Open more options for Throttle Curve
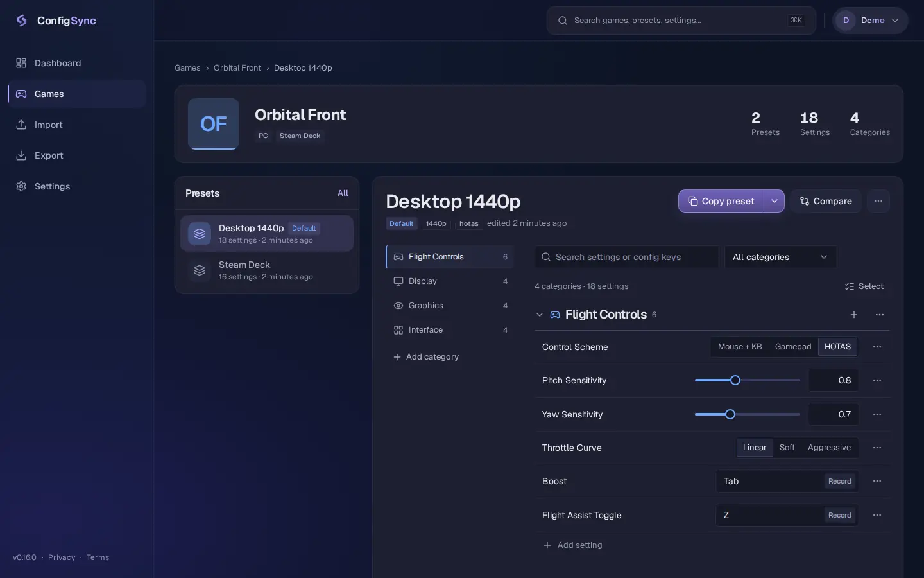The image size is (924, 578). coord(877,448)
